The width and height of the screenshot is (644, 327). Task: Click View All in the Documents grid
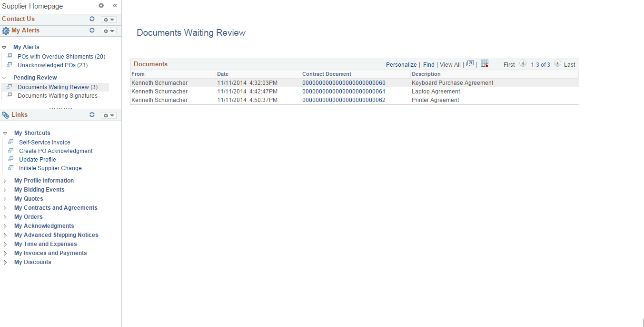pos(450,64)
